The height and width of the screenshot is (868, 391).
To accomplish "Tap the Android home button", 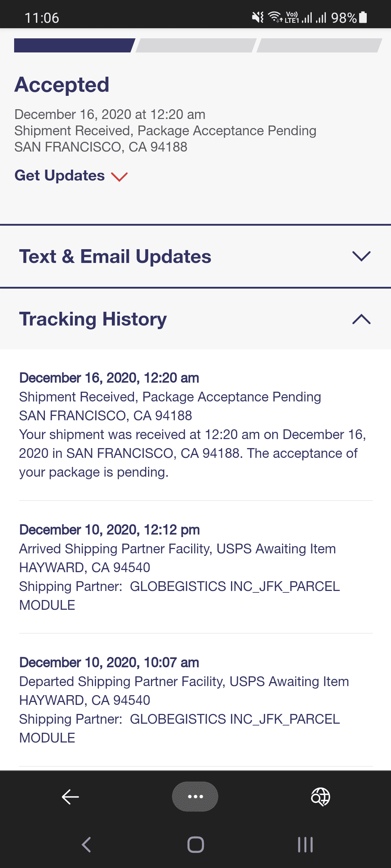I will click(195, 845).
